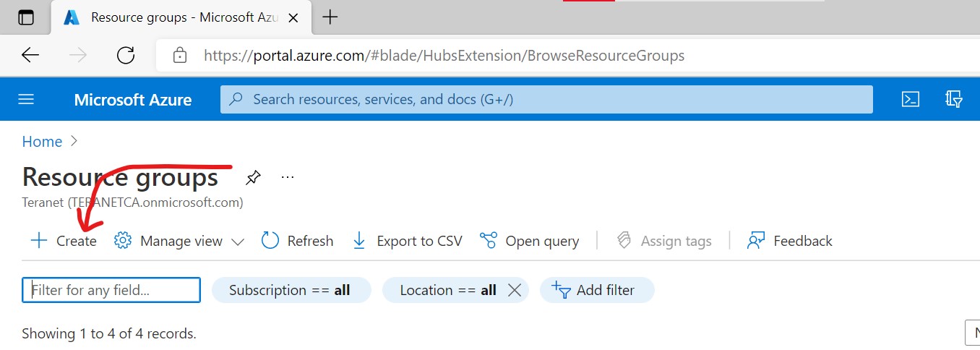Open the Directories and subscriptions filter icon

tap(954, 99)
